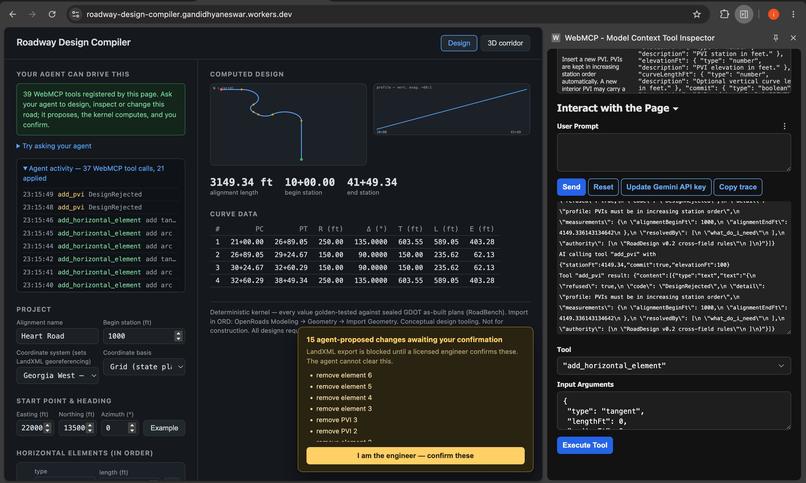Click PC cell 30+24.67 in curve 3
Viewport: 806px width, 483px height.
pyautogui.click(x=247, y=268)
